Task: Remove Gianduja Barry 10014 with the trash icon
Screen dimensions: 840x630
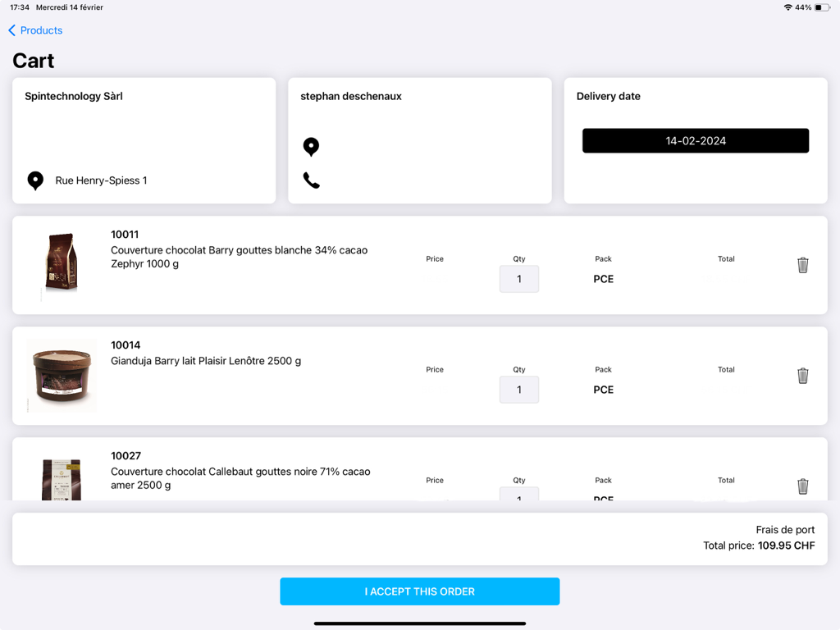Action: tap(802, 375)
